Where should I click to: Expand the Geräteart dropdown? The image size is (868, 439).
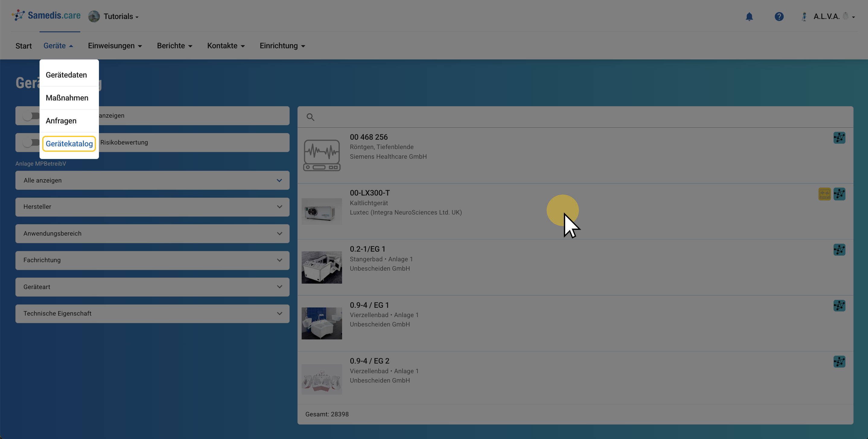click(152, 287)
